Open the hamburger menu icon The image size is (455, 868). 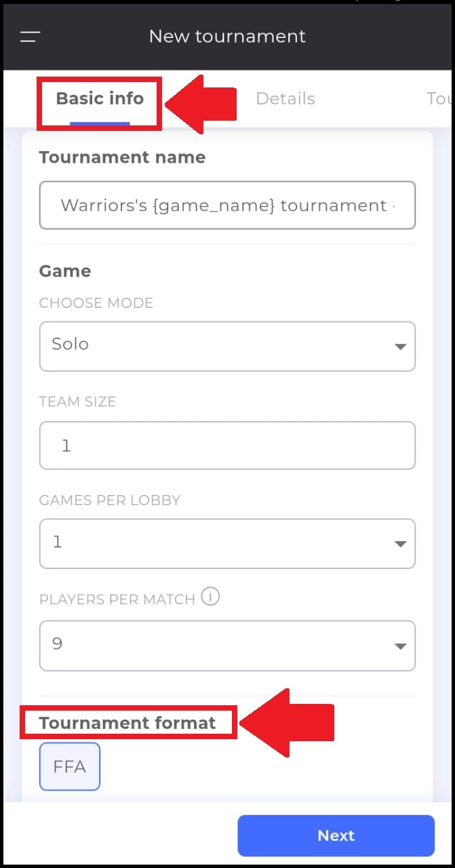click(31, 37)
